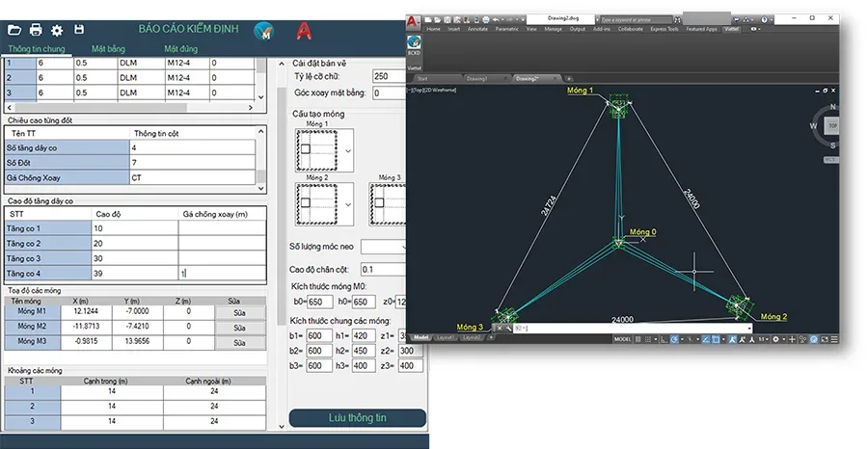Click Móng 1 foundation diagram thumbnail
The width and height of the screenshot is (868, 449).
coord(316,150)
